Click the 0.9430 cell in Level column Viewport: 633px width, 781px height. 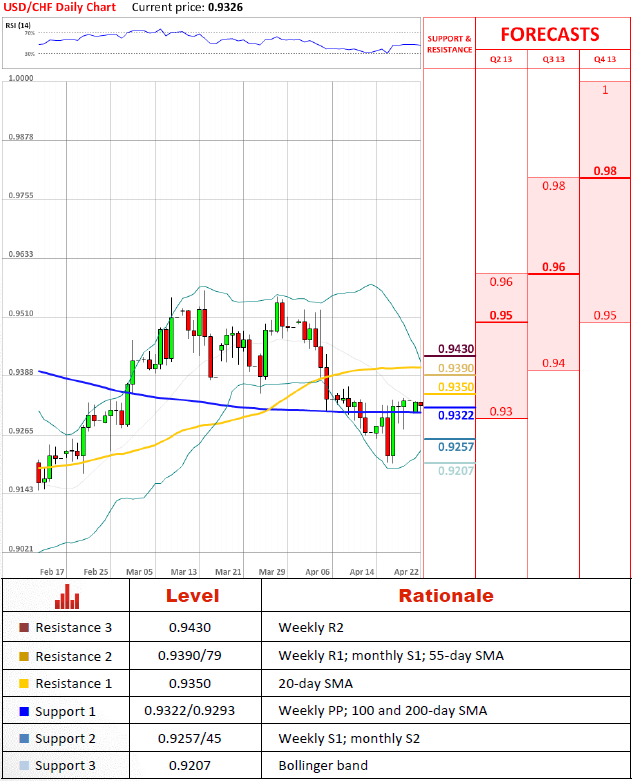(190, 628)
